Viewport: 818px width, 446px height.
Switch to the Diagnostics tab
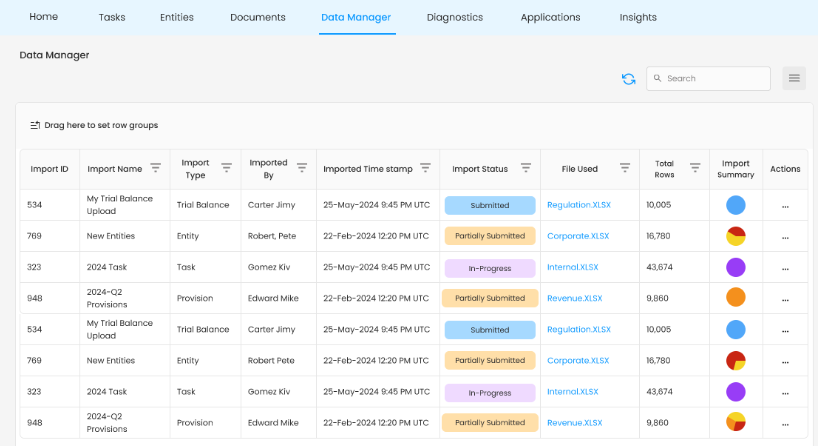455,17
